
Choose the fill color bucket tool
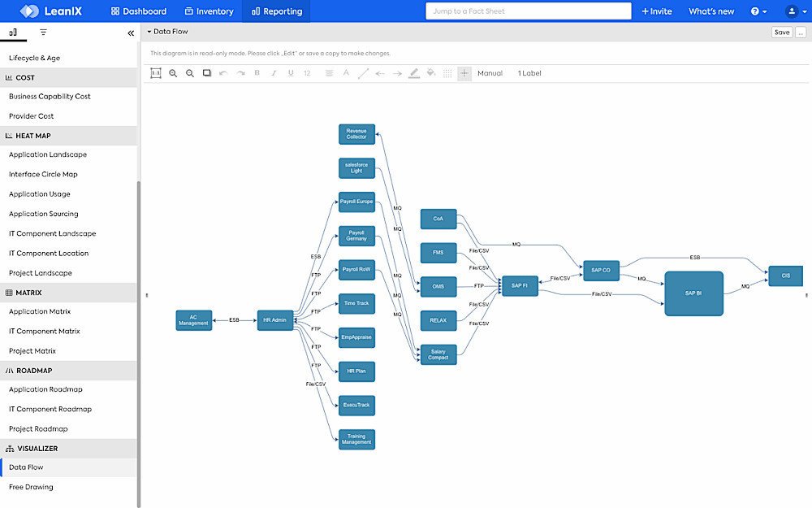pos(431,73)
